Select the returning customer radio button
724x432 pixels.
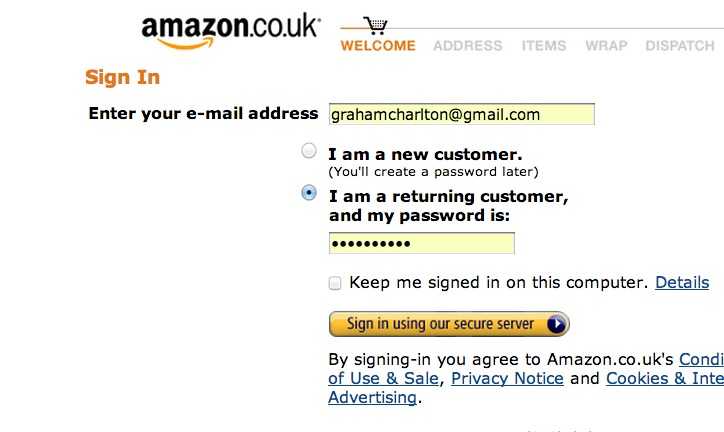tap(310, 193)
